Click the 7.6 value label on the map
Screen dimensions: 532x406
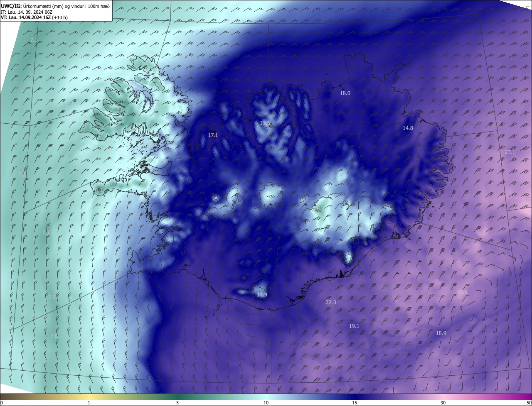tap(54, 336)
